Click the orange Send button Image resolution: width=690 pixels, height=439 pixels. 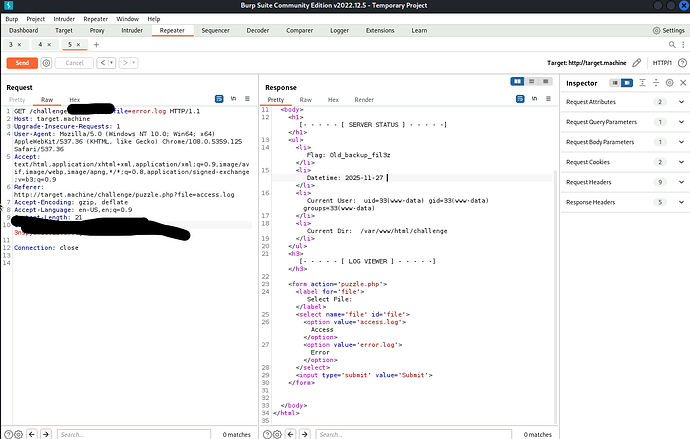(21, 63)
